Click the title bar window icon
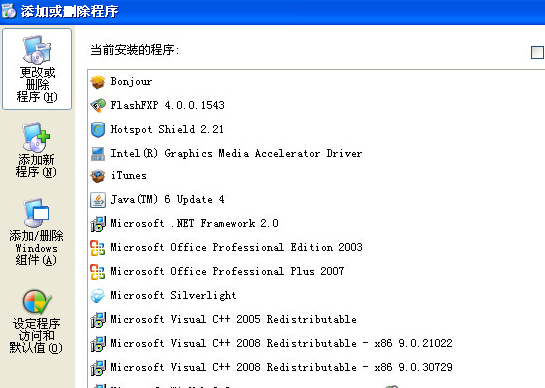This screenshot has height=388, width=545. (9, 11)
